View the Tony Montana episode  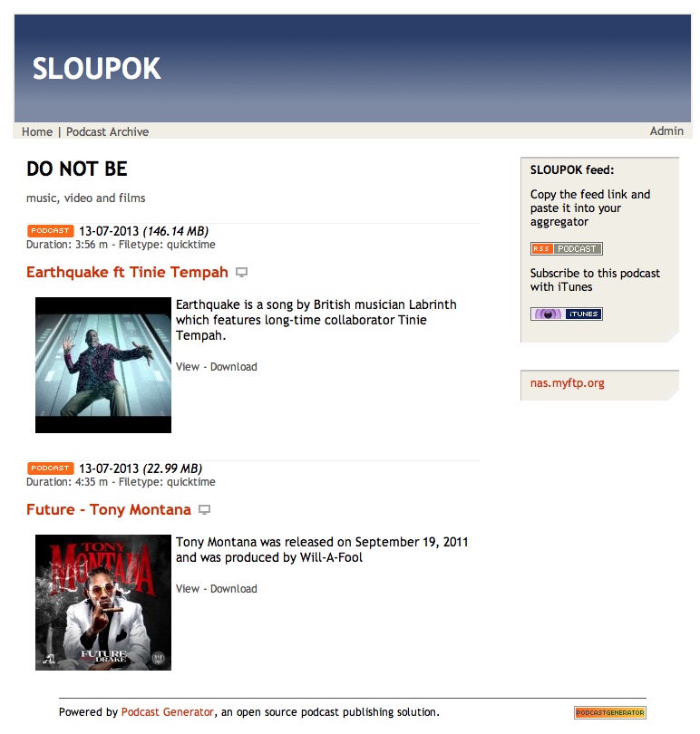point(188,588)
